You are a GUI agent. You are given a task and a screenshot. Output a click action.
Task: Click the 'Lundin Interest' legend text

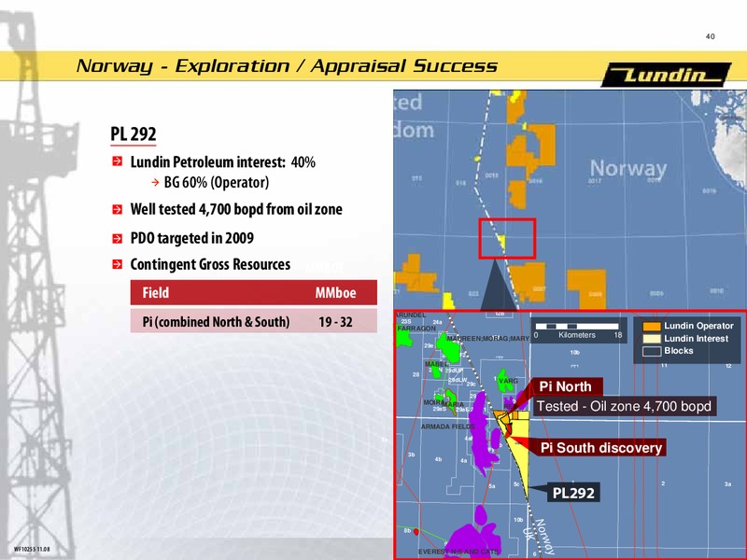coord(696,339)
